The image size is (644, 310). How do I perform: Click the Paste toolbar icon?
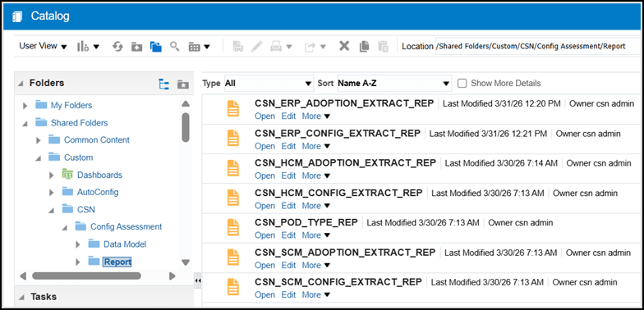(x=383, y=46)
